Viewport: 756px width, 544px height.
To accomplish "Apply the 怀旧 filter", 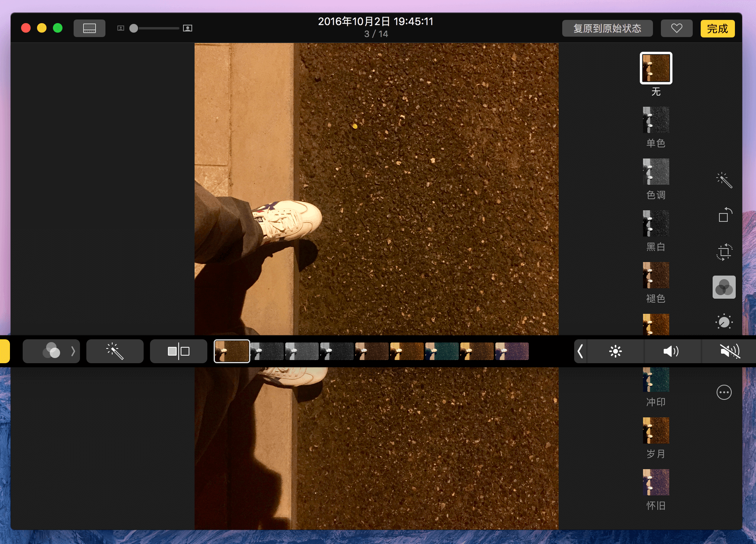I will (656, 482).
